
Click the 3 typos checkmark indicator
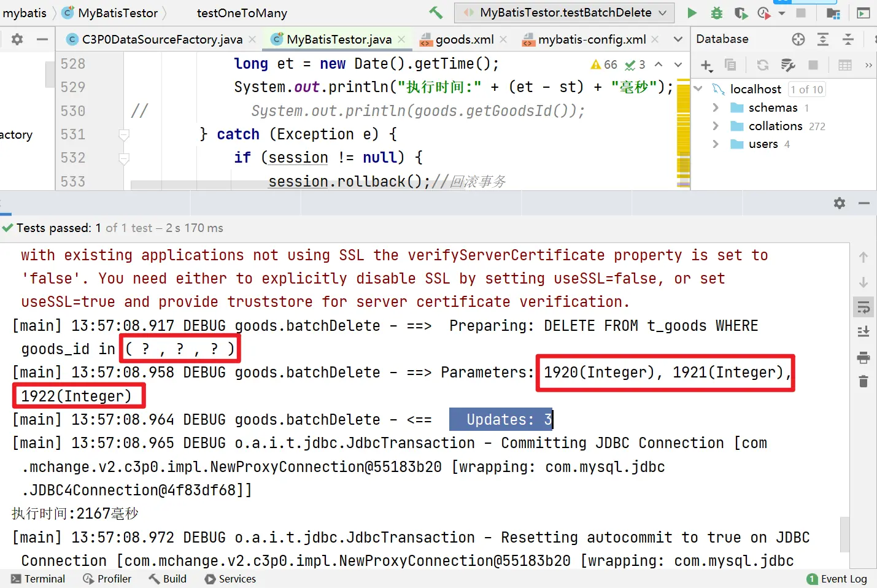pyautogui.click(x=635, y=64)
